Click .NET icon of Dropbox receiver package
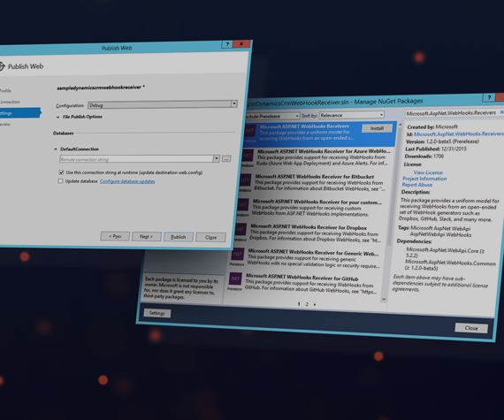 pos(241,229)
